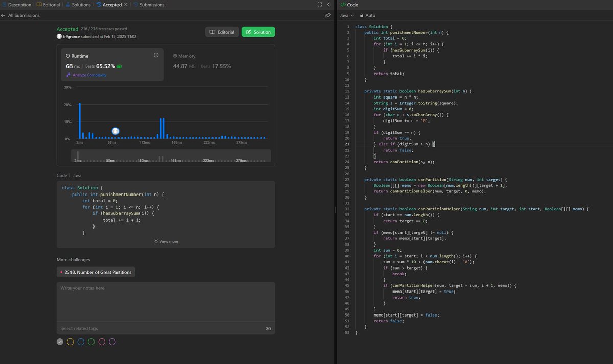The height and width of the screenshot is (364, 613).
Task: Select the Runtime stats card
Action: 113,65
